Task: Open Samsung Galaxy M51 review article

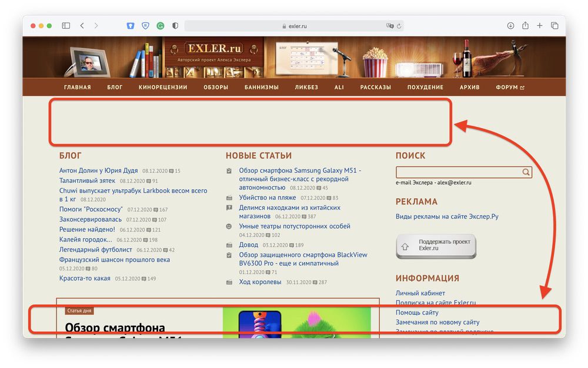Action: pos(300,179)
